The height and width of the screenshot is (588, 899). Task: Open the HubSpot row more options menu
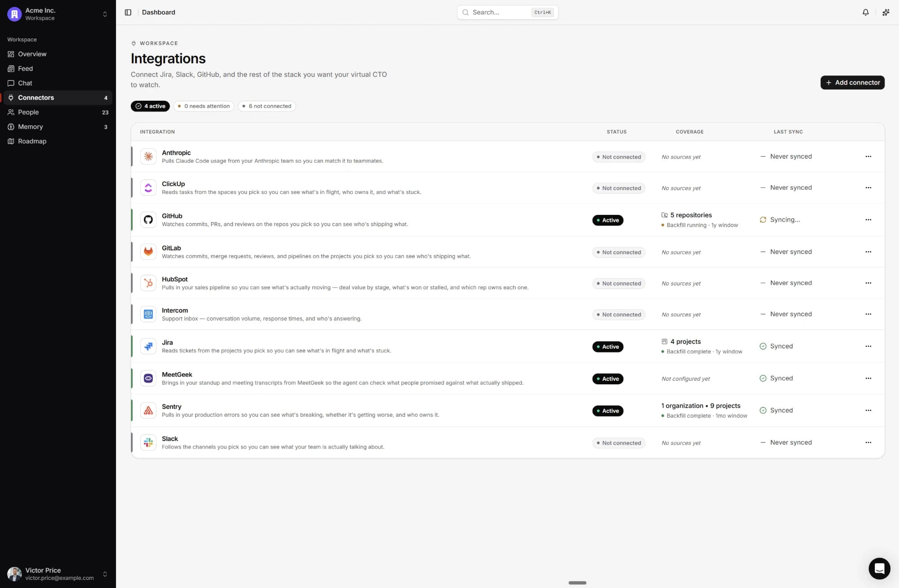click(868, 283)
